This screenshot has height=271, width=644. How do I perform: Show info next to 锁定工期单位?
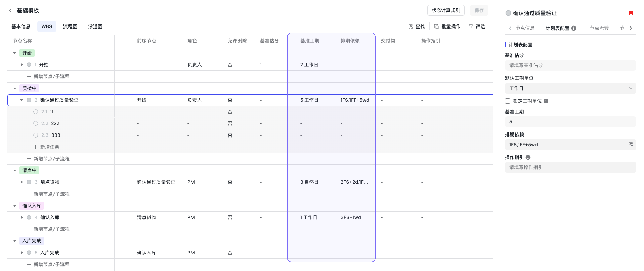pos(546,101)
